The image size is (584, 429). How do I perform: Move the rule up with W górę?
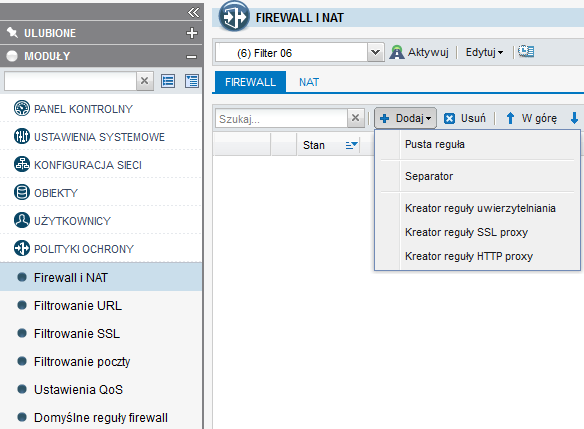(x=531, y=118)
